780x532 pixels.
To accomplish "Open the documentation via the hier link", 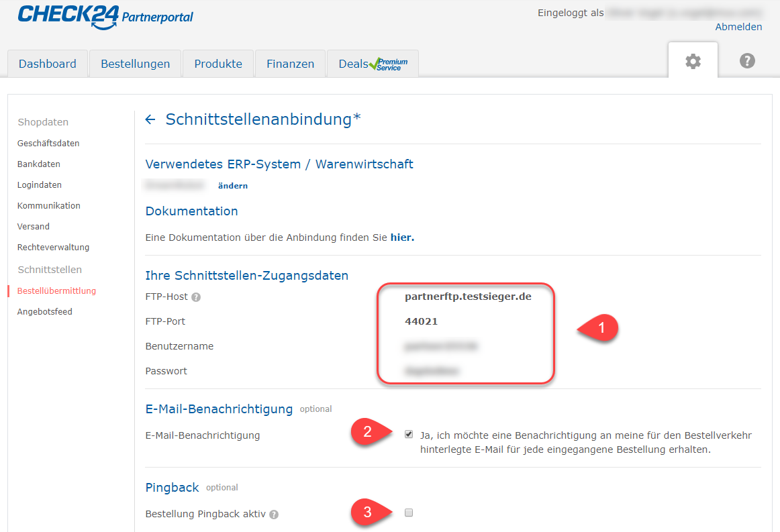I will click(x=402, y=237).
